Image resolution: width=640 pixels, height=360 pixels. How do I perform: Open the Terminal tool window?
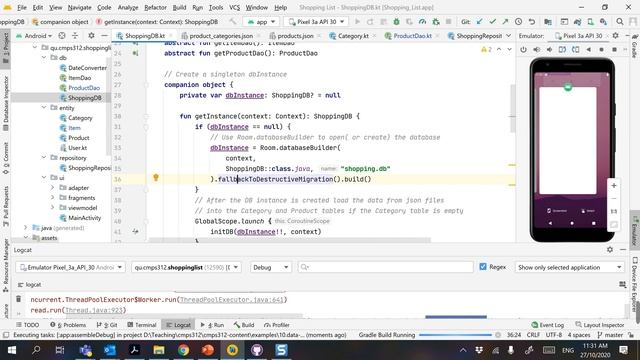[x=142, y=325]
